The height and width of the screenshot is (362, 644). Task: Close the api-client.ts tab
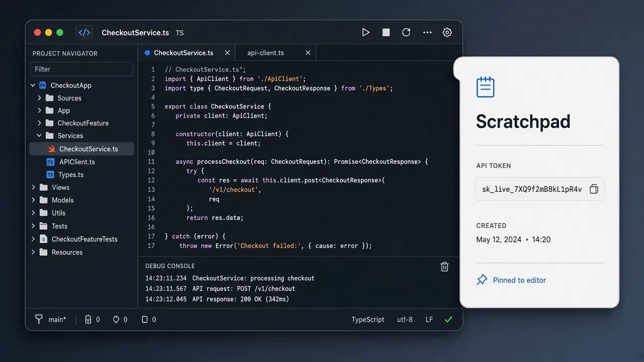pos(308,53)
